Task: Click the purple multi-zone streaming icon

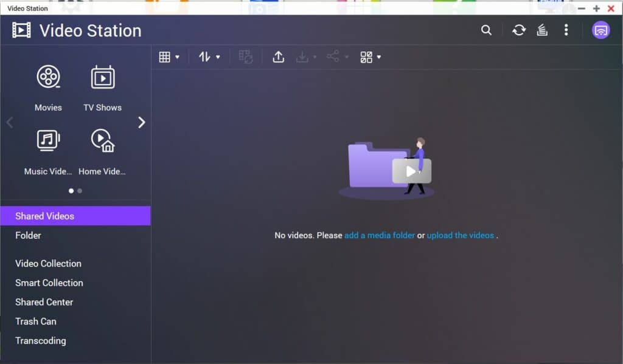Action: click(x=600, y=30)
